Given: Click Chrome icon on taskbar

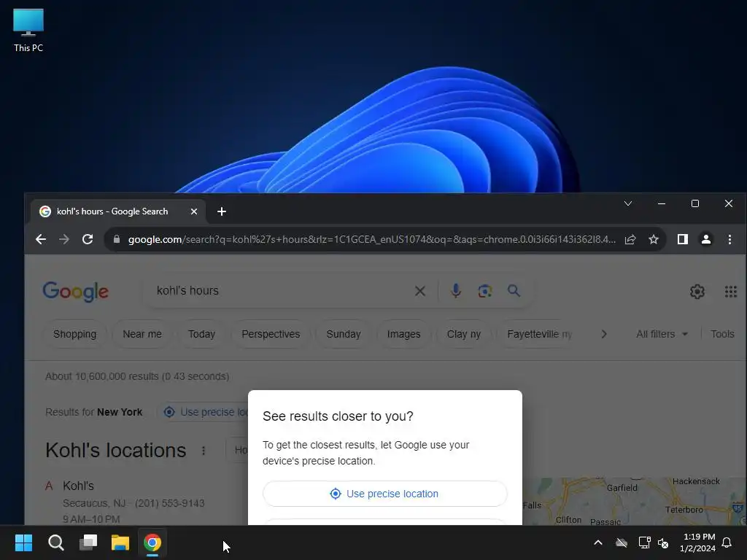Looking at the screenshot, I should coord(152,542).
